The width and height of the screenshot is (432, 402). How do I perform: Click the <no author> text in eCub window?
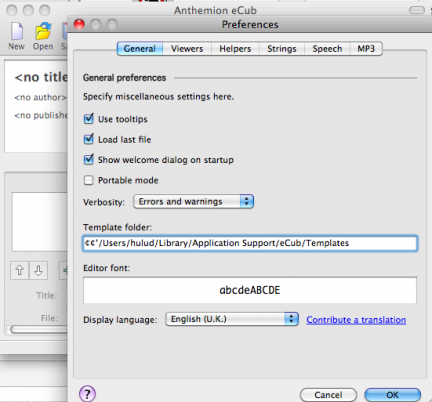pos(40,97)
